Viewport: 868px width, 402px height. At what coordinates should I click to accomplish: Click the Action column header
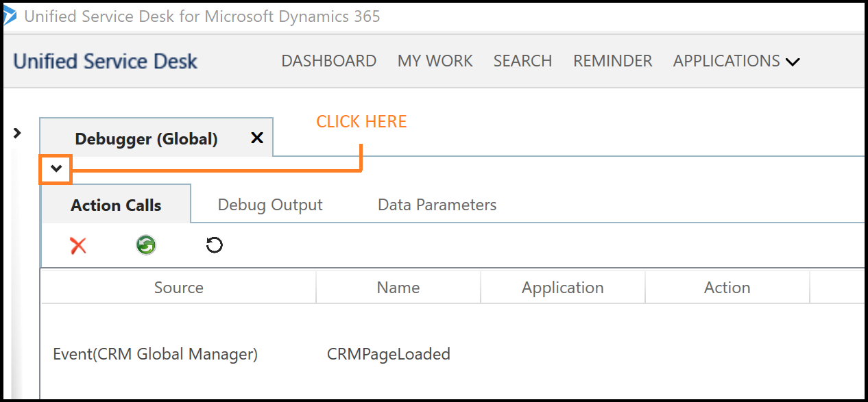click(727, 287)
